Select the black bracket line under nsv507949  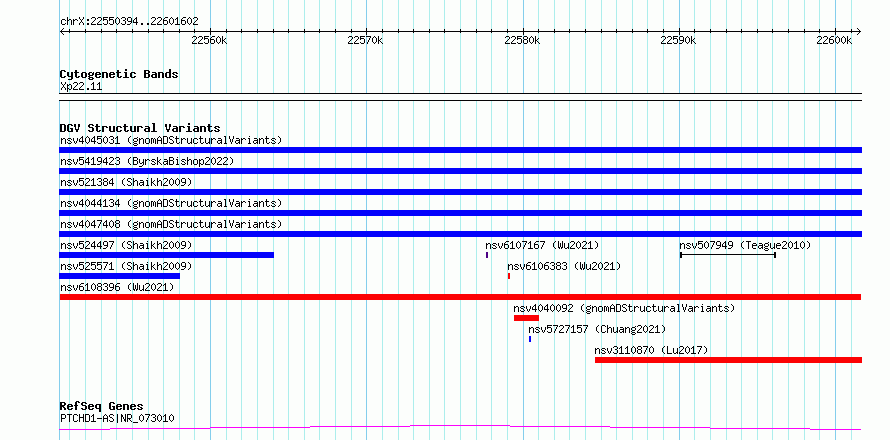[728, 255]
